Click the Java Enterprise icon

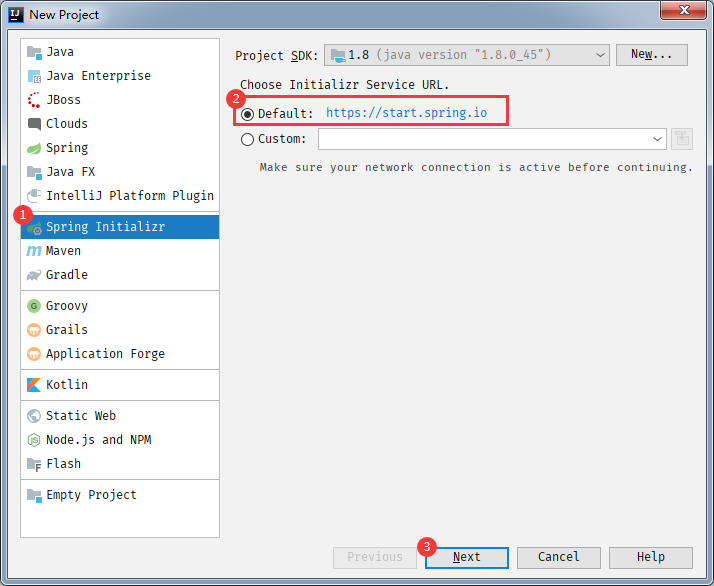pos(34,76)
